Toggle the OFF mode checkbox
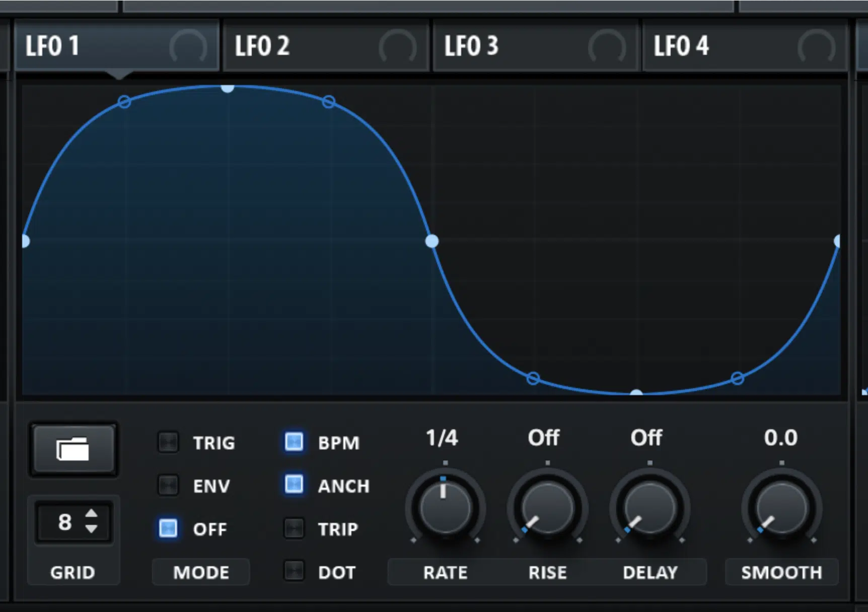This screenshot has height=612, width=868. [168, 528]
